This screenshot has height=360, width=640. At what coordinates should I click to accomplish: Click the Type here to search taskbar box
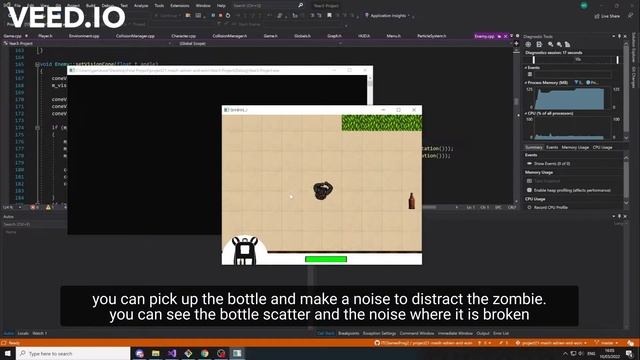point(73,353)
